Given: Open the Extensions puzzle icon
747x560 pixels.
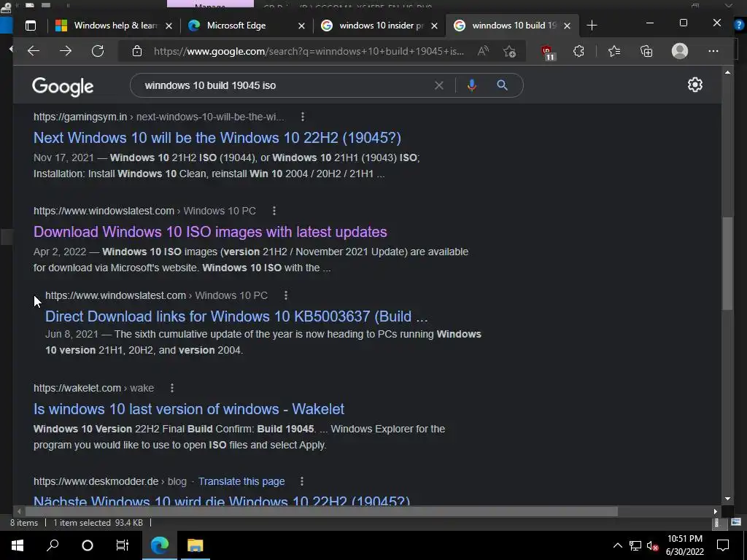Looking at the screenshot, I should coord(578,51).
